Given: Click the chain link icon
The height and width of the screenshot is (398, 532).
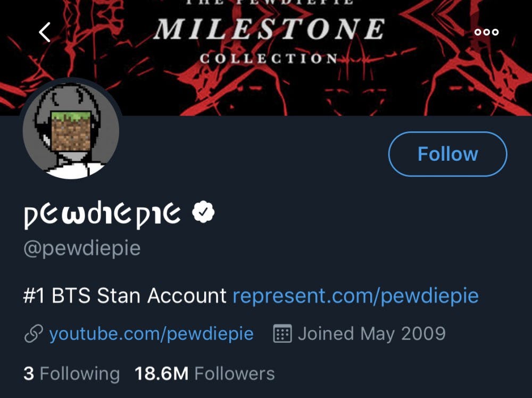Looking at the screenshot, I should pyautogui.click(x=33, y=334).
